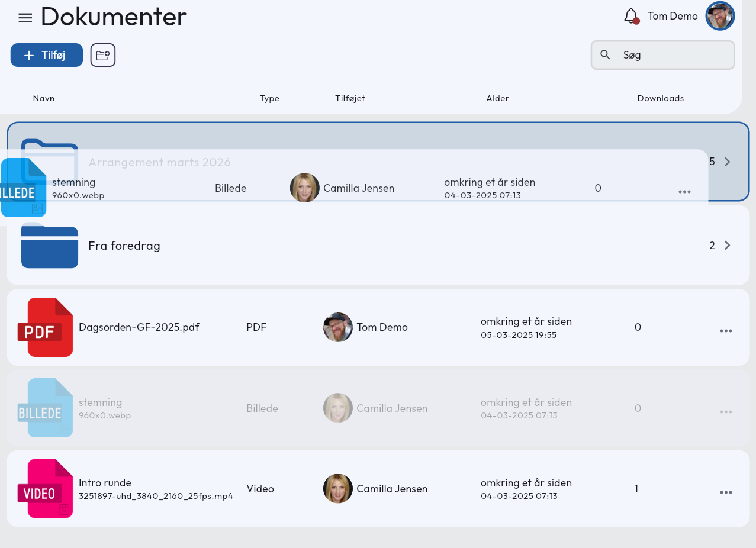This screenshot has height=548, width=756.
Task: Sort by the Navn column header
Action: (x=44, y=98)
